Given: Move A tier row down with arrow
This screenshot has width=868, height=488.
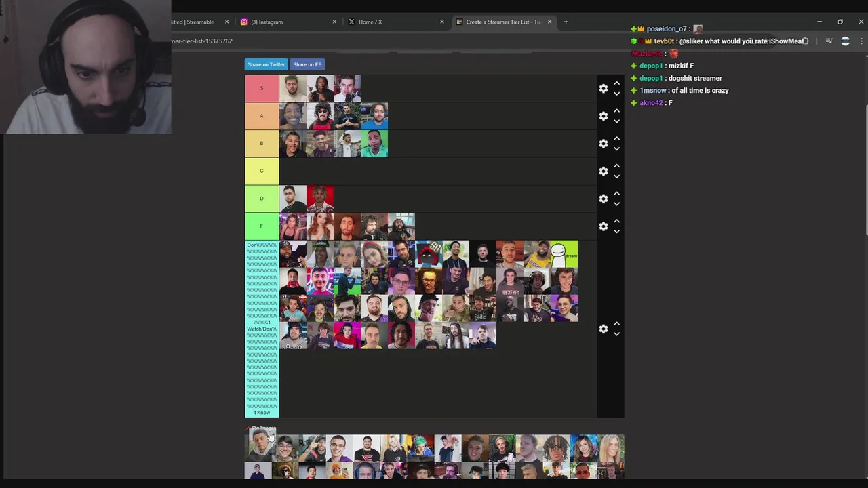Looking at the screenshot, I should 616,121.
